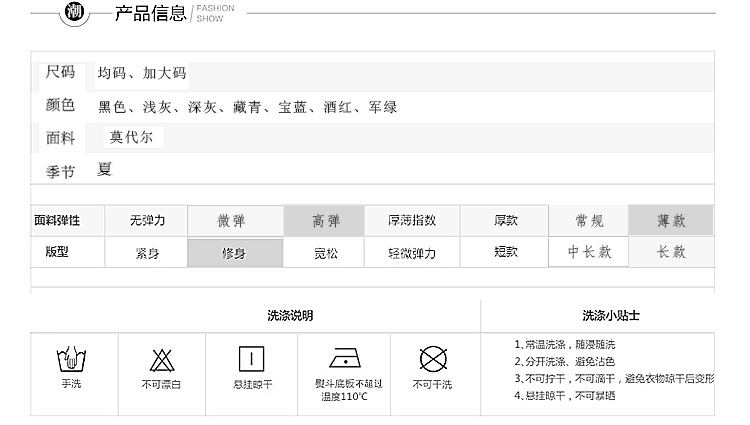
Task: Click the 悬挂晾干 square icon
Action: [251, 359]
